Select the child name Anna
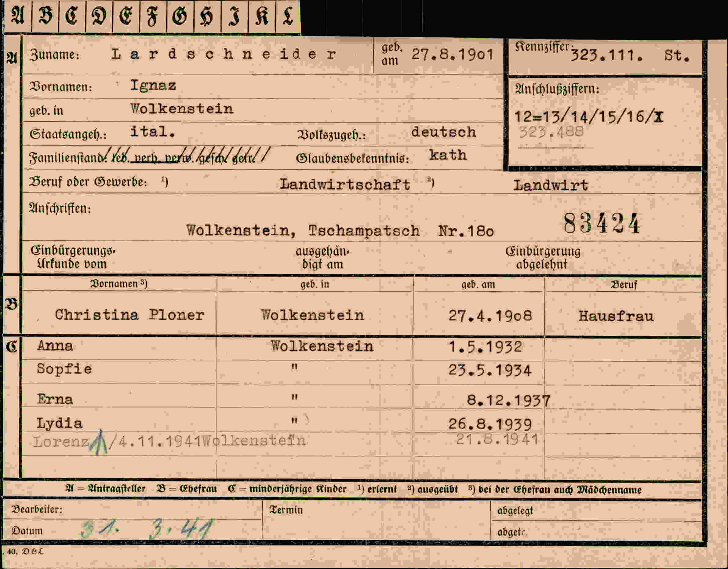 point(55,346)
